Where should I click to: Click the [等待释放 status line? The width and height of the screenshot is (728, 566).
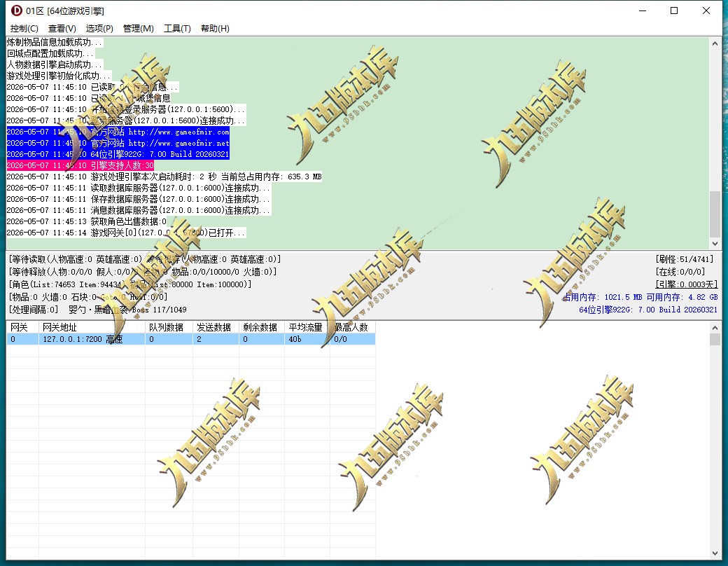click(143, 272)
